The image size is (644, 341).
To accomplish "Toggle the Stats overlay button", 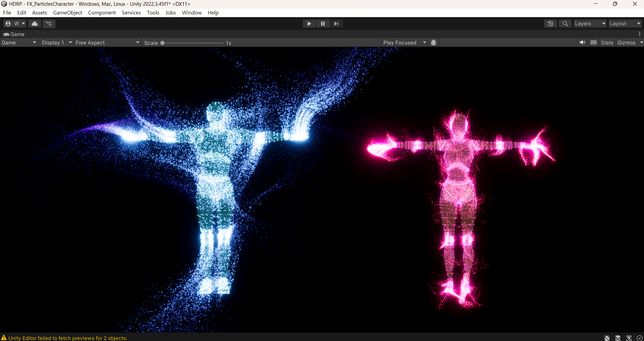I will [607, 43].
